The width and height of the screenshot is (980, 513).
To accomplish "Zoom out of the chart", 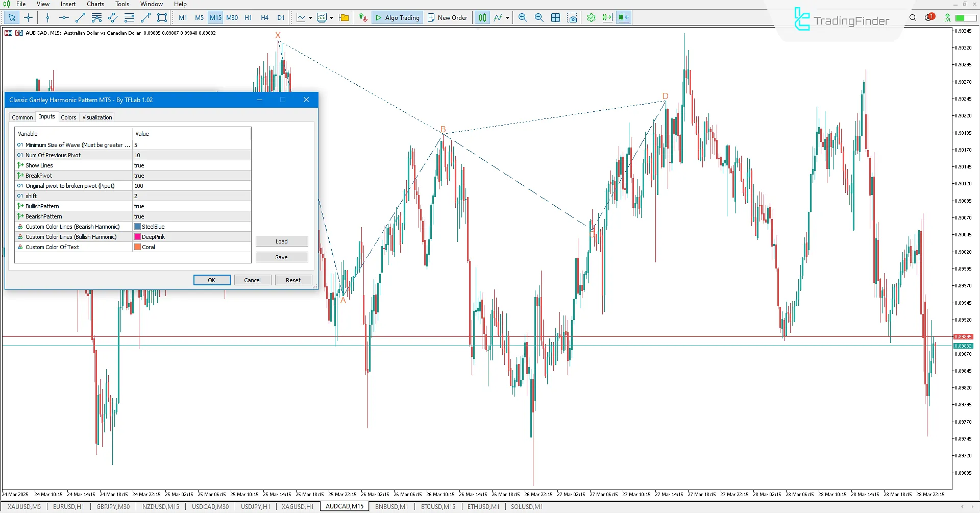I will pyautogui.click(x=539, y=17).
